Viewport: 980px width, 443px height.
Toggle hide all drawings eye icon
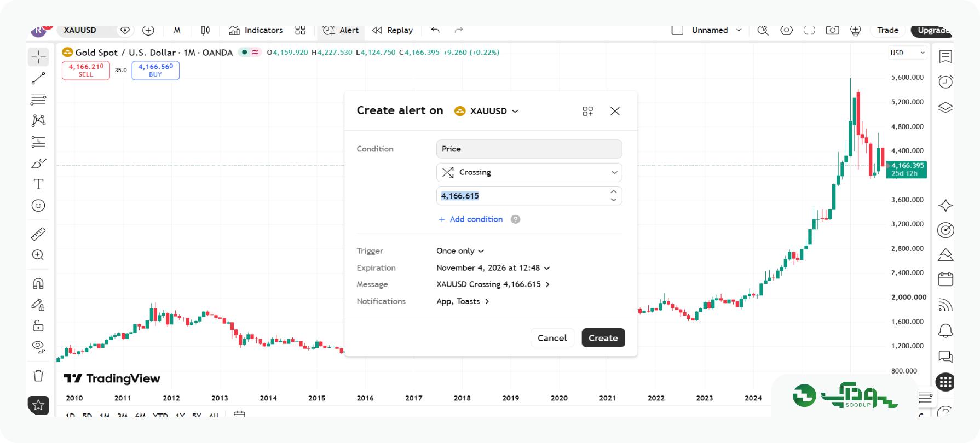pyautogui.click(x=38, y=346)
